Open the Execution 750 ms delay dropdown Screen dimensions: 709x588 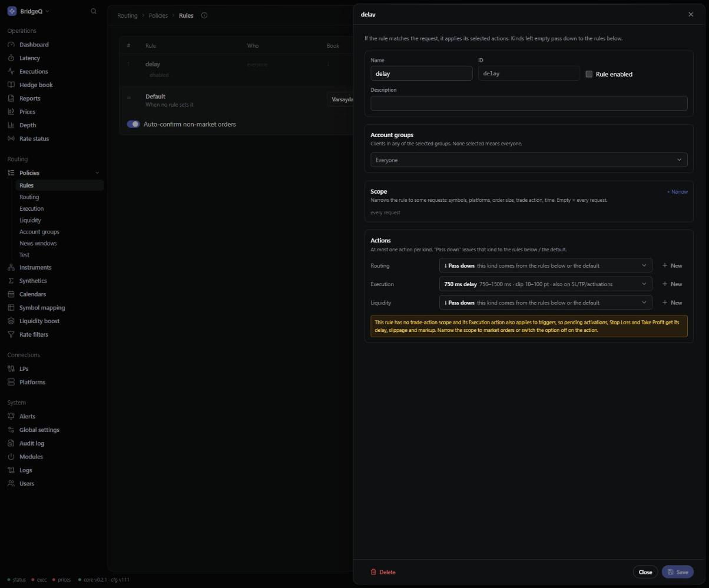545,284
